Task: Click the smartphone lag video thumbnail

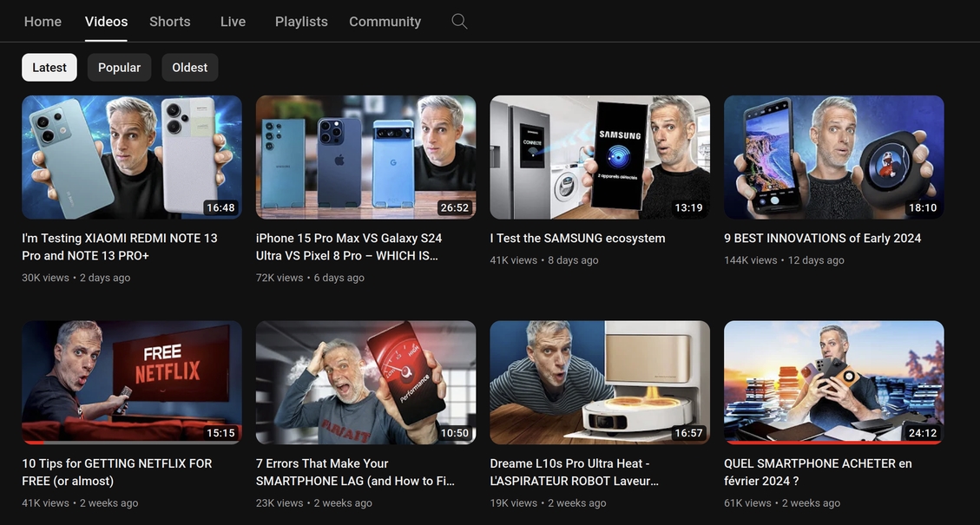Action: (x=365, y=383)
